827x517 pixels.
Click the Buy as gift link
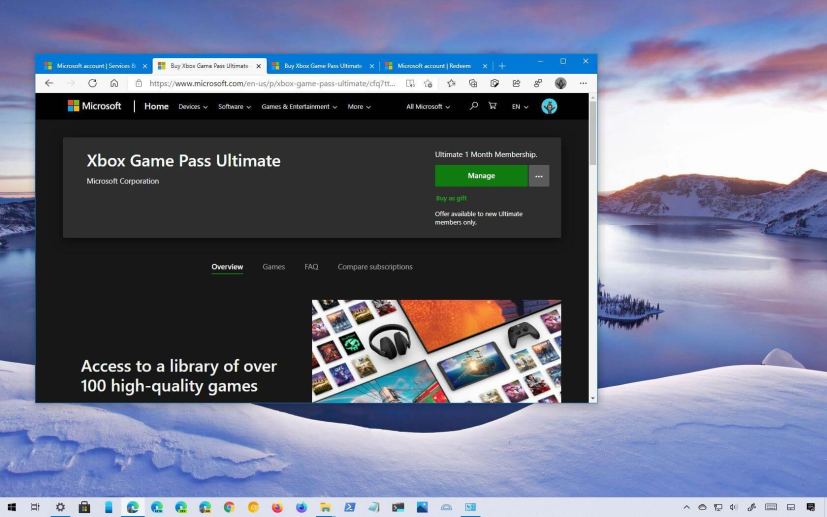click(x=451, y=198)
